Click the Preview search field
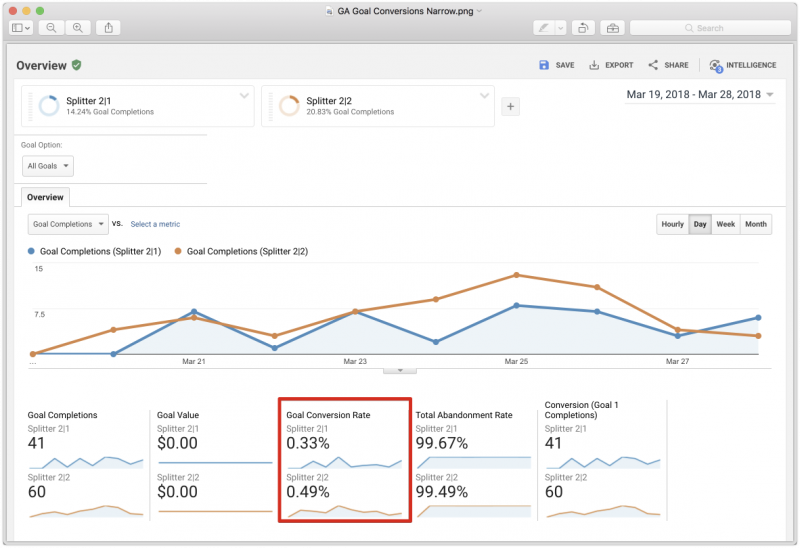Image resolution: width=800 pixels, height=548 pixels. tap(710, 28)
